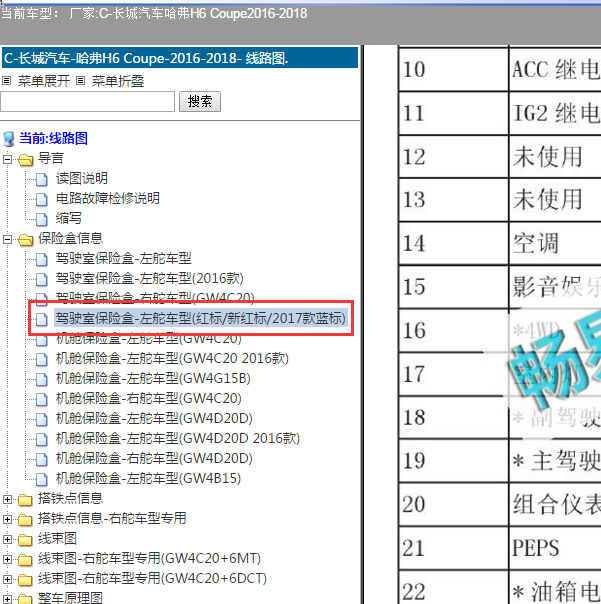The width and height of the screenshot is (601, 604).
Task: Click document icon beside 机舱保险盒-右舵车型(GW4D20D)
Action: tap(42, 460)
